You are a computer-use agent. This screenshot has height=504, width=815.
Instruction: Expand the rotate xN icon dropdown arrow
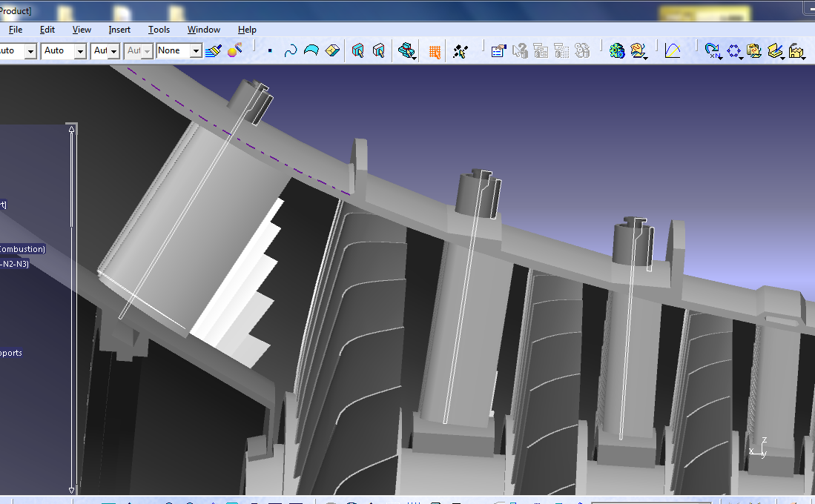click(720, 57)
